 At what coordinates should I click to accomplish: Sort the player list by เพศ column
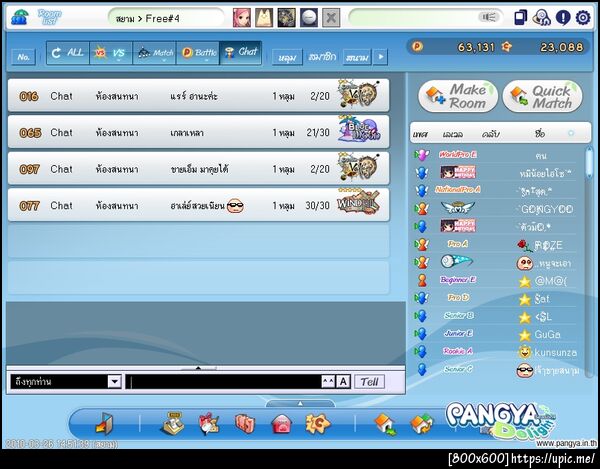(420, 134)
